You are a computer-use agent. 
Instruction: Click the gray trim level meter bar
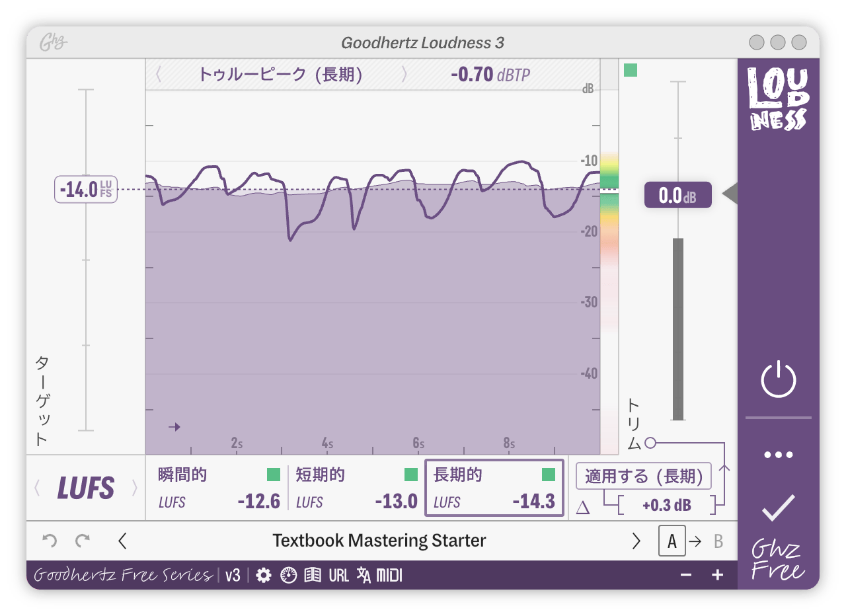point(677,329)
